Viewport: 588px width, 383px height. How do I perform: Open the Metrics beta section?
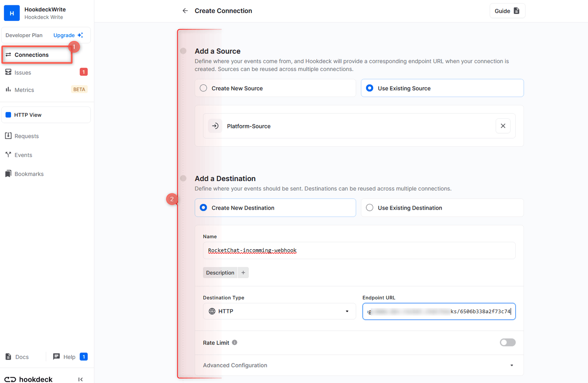click(x=9, y=89)
